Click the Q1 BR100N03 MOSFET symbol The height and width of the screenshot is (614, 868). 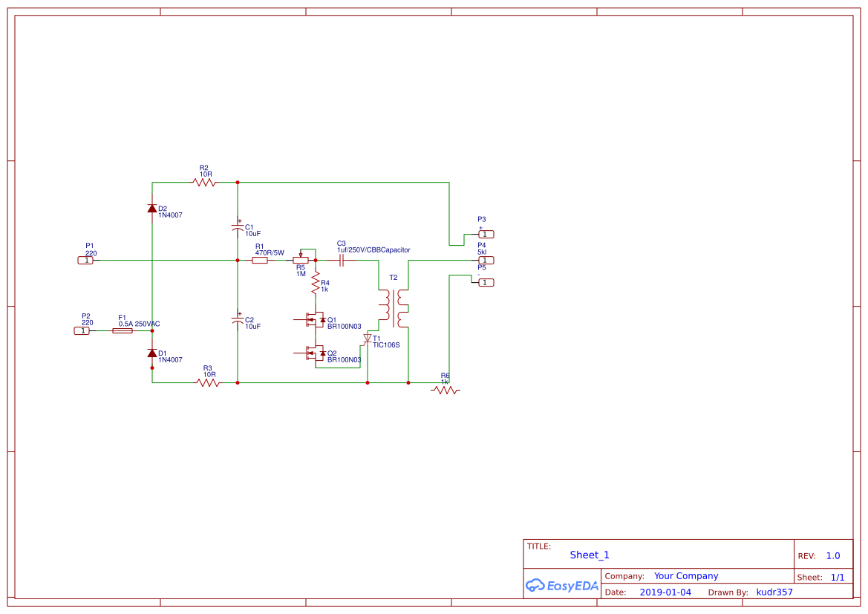tap(312, 319)
